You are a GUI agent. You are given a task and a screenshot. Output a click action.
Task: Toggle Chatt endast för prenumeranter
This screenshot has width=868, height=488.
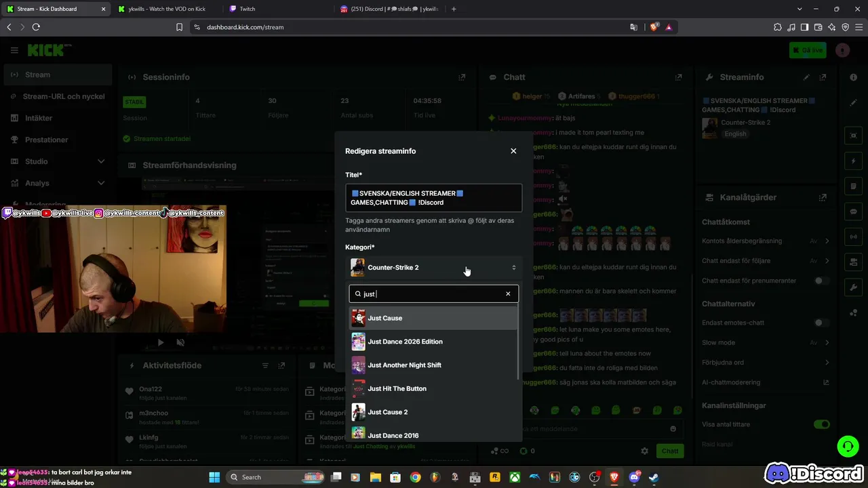822,281
